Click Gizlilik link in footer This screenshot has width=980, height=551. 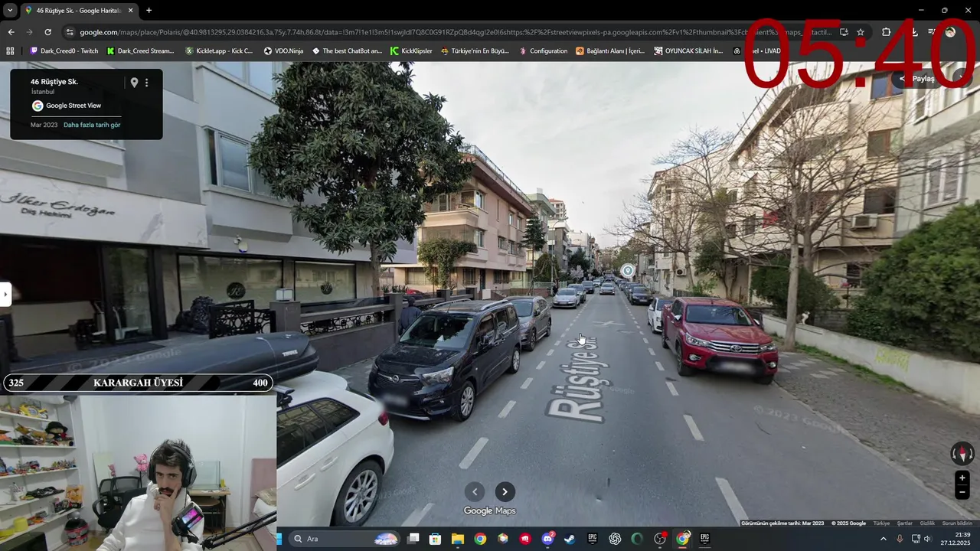tap(926, 523)
